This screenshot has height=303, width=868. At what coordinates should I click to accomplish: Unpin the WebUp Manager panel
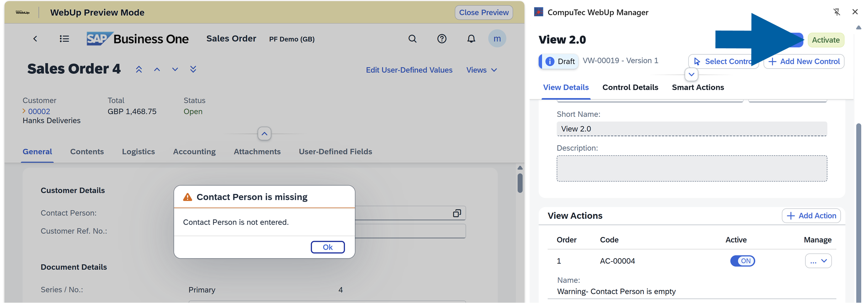(837, 12)
